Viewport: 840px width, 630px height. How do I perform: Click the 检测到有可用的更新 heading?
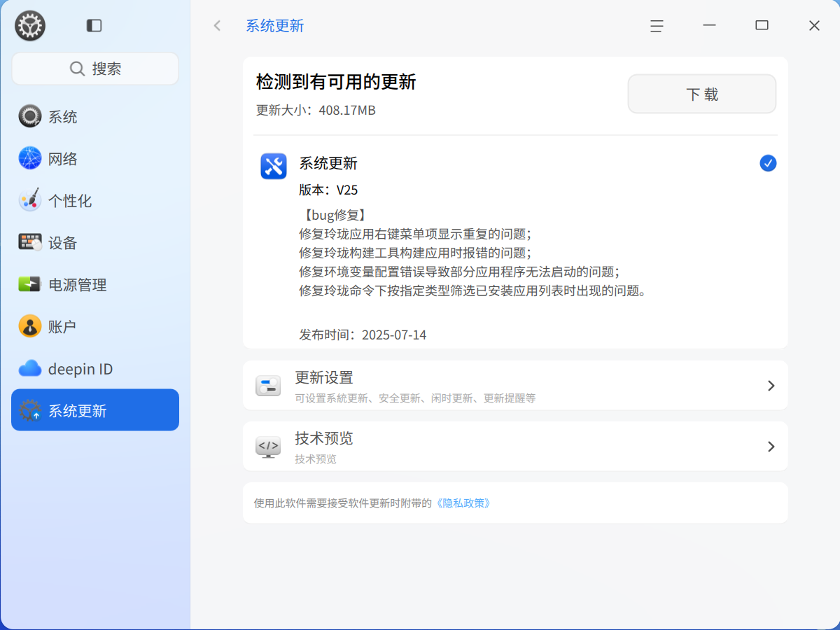[336, 82]
